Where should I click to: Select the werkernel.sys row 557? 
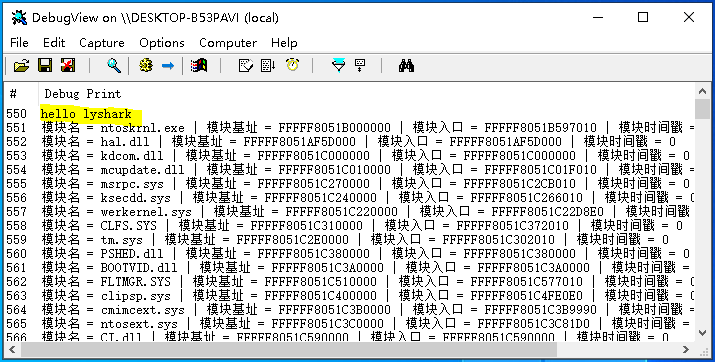(x=350, y=212)
